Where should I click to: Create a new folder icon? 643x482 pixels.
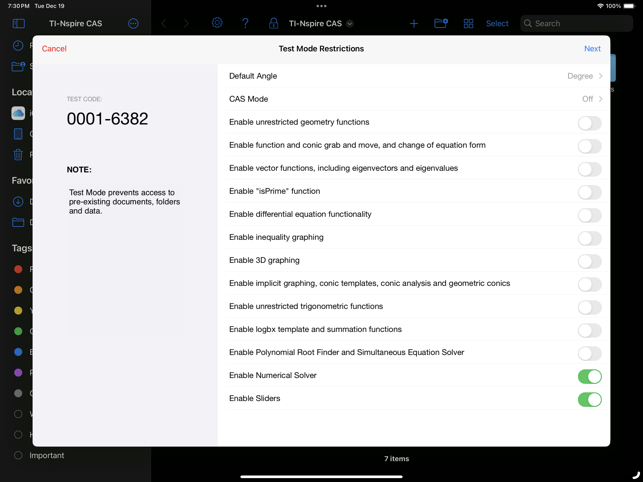pyautogui.click(x=441, y=23)
